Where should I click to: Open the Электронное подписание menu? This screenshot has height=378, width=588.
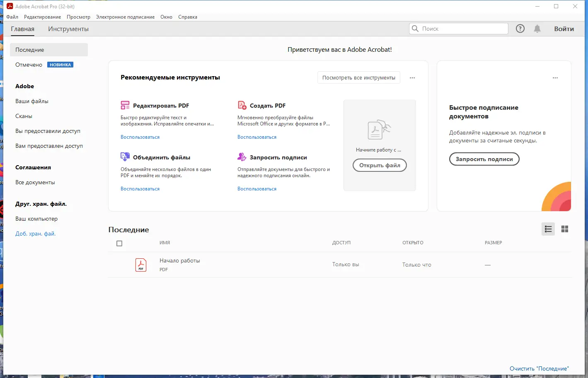(125, 17)
